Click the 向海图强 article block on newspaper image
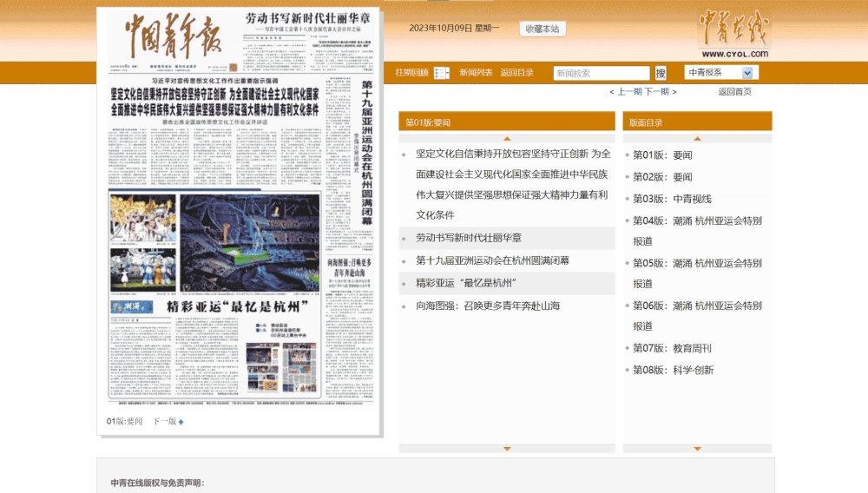Screen dimensions: 868x493 [x=349, y=326]
